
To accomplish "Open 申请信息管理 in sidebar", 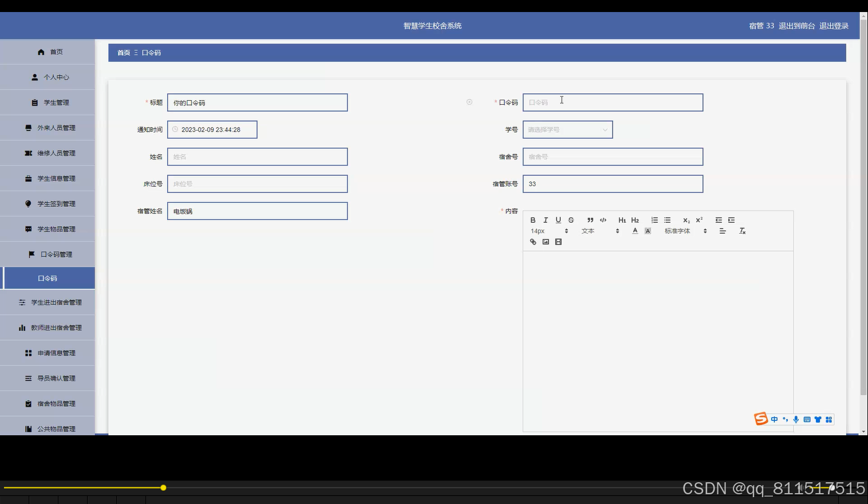I will pyautogui.click(x=48, y=353).
